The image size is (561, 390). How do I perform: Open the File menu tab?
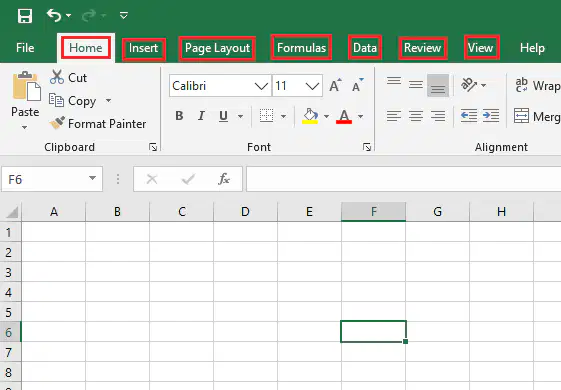click(25, 48)
